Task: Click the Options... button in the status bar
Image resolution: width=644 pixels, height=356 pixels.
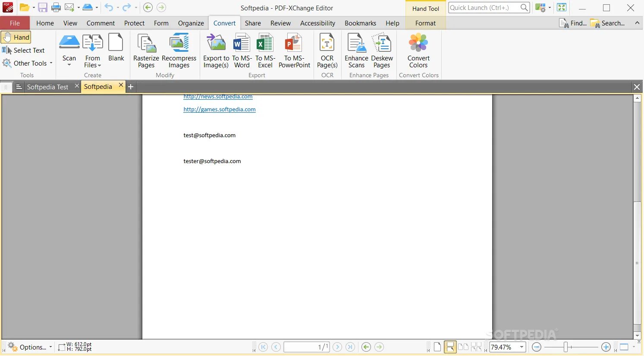Action: [30, 347]
